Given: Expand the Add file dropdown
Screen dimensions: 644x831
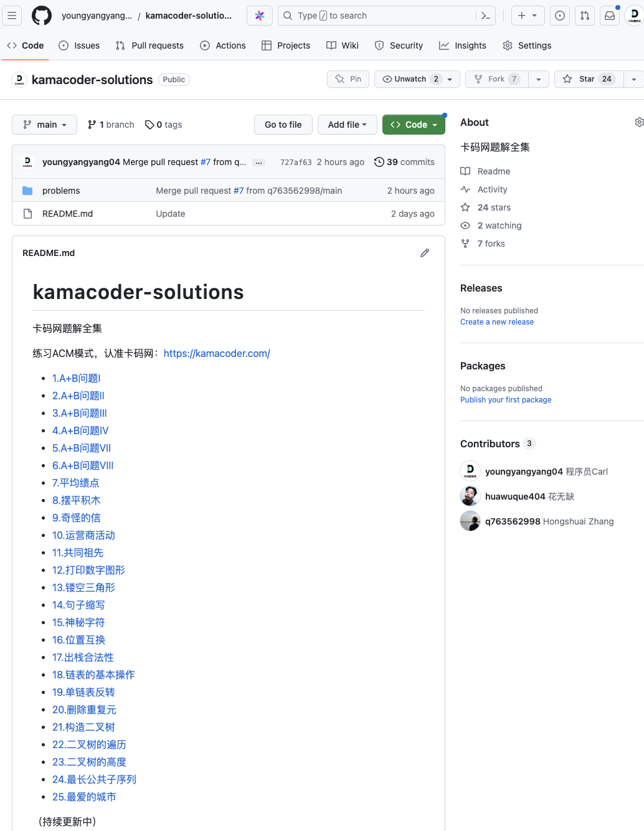Looking at the screenshot, I should [348, 125].
